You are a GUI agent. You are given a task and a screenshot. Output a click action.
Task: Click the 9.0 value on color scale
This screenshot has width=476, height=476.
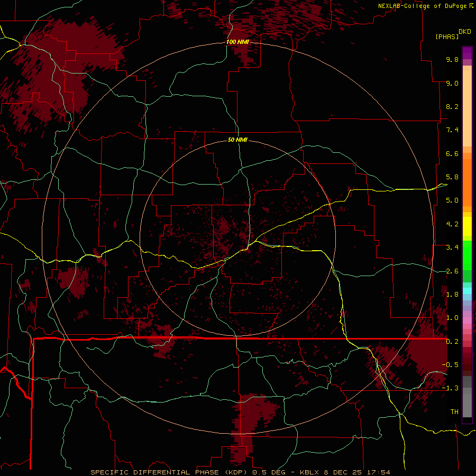coord(452,84)
